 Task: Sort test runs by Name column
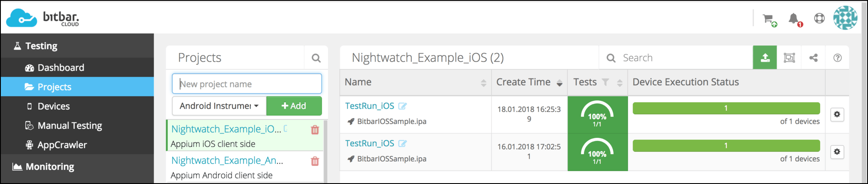coord(483,83)
